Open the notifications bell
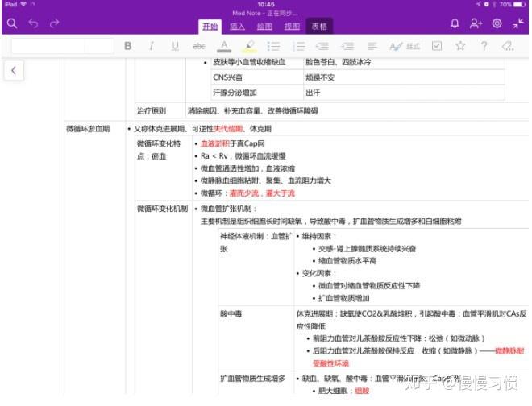The image size is (532, 406). (x=455, y=23)
